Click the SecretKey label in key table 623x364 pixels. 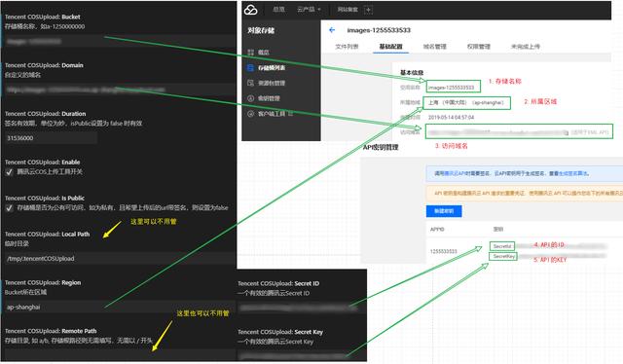tap(503, 257)
